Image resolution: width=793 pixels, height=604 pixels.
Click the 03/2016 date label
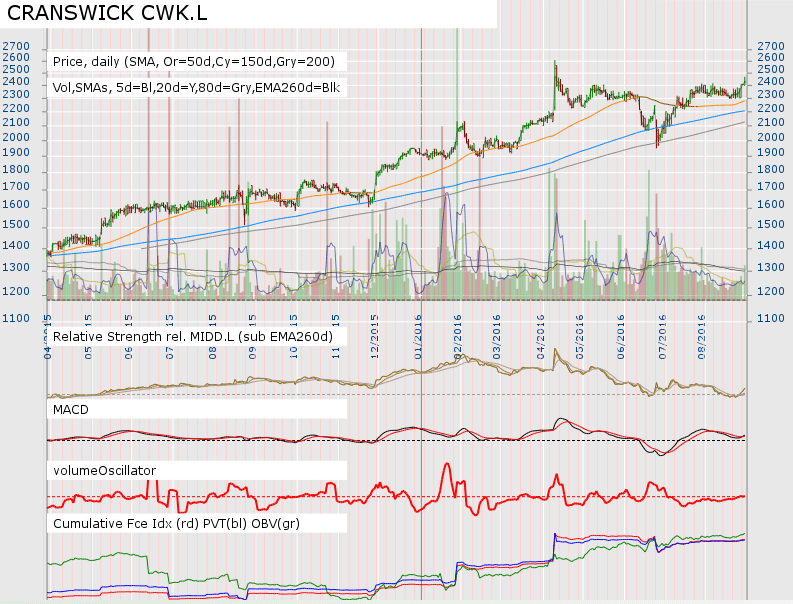497,337
